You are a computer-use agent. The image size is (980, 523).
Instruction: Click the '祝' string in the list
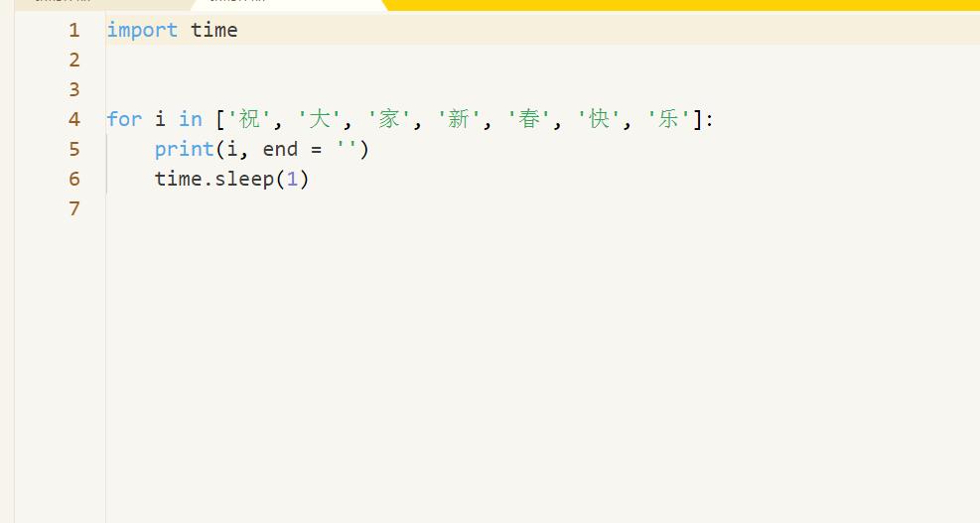pyautogui.click(x=249, y=119)
